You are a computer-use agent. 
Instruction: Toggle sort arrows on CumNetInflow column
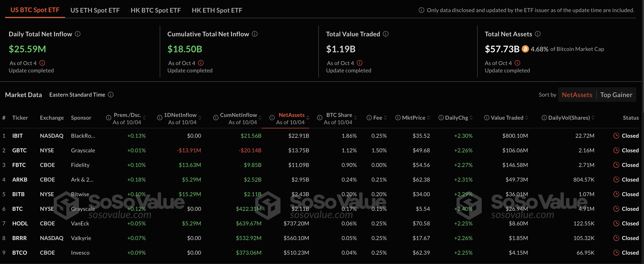click(260, 118)
